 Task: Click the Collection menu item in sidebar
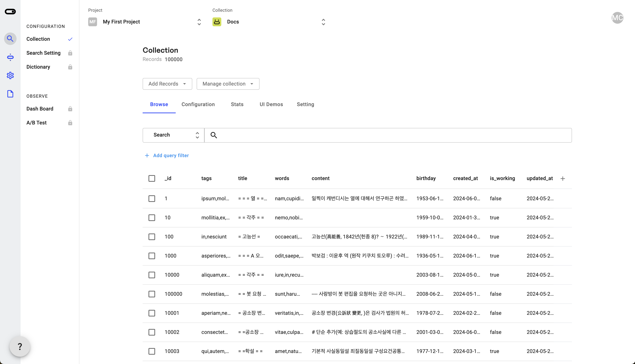(x=38, y=39)
